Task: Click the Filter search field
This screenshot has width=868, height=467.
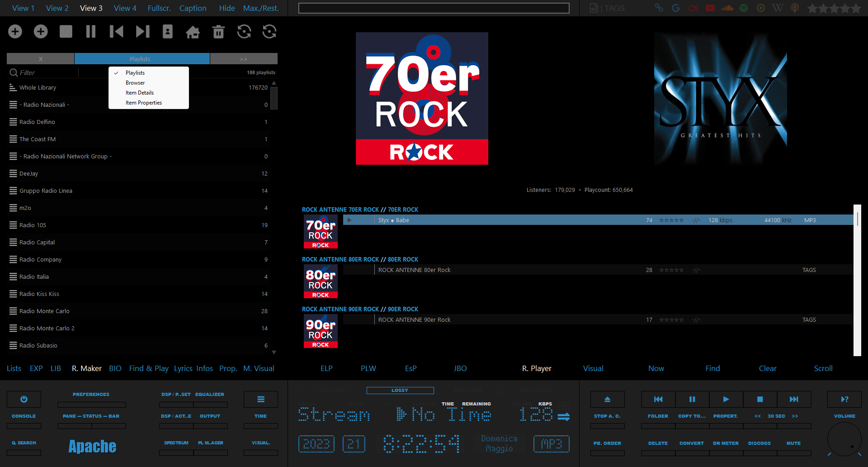Action: [43, 72]
